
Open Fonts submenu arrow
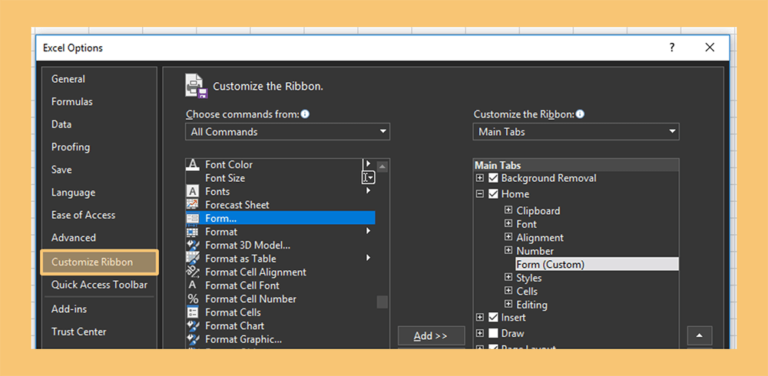point(368,191)
